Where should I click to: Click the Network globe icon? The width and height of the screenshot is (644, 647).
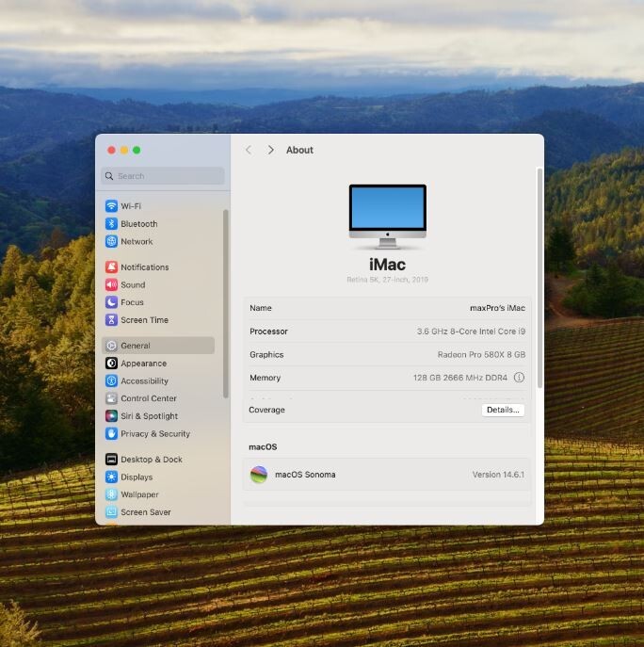coord(111,241)
